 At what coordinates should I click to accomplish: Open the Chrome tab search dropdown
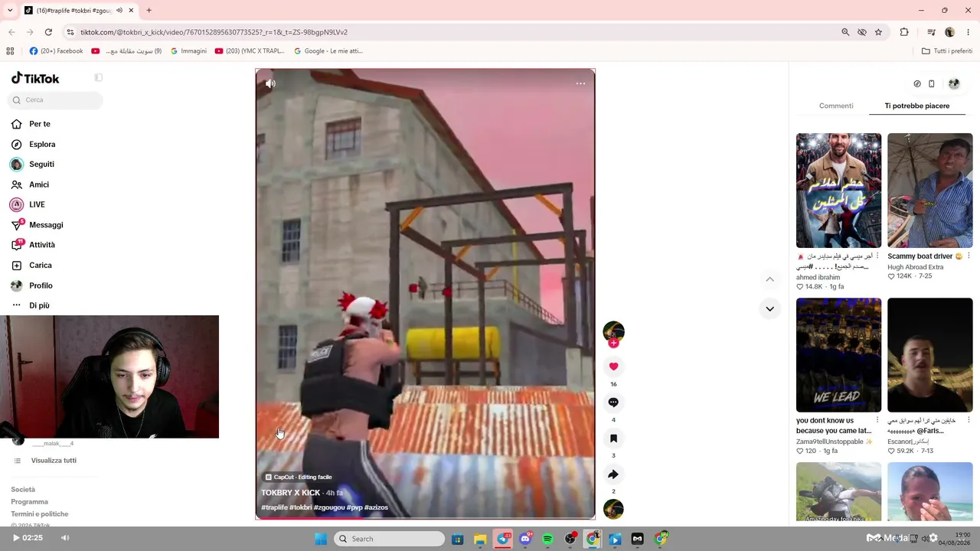pyautogui.click(x=10, y=11)
